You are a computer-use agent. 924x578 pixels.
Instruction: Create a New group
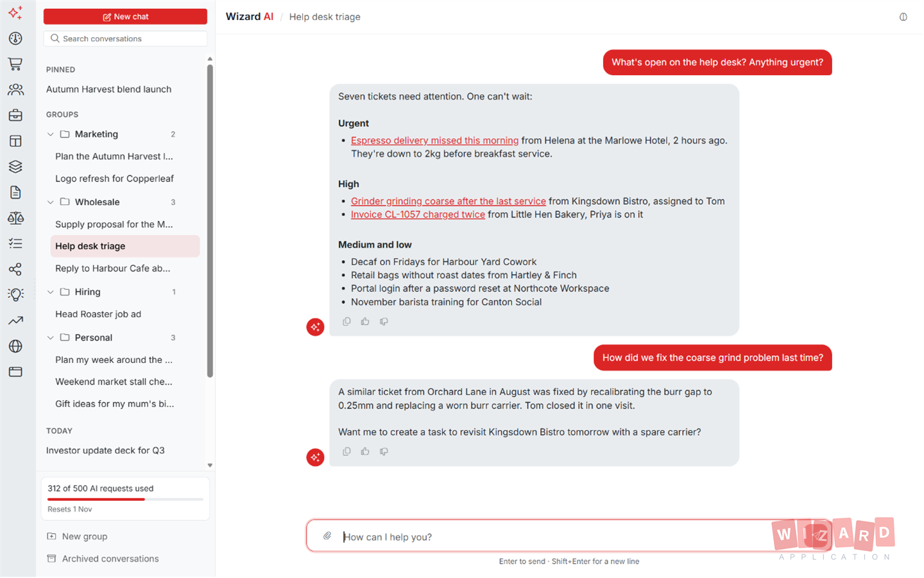77,536
